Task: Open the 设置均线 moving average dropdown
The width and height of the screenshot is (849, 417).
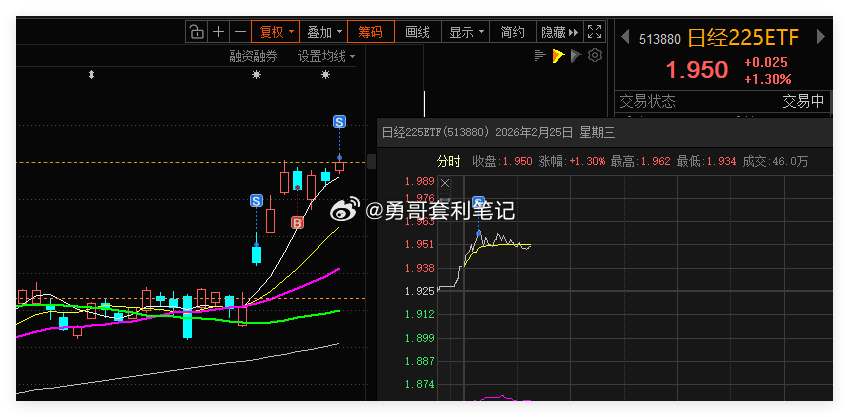Action: coord(326,56)
